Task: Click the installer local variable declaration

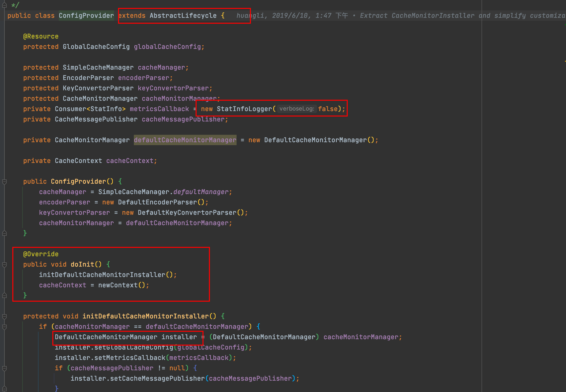Action: [179, 337]
